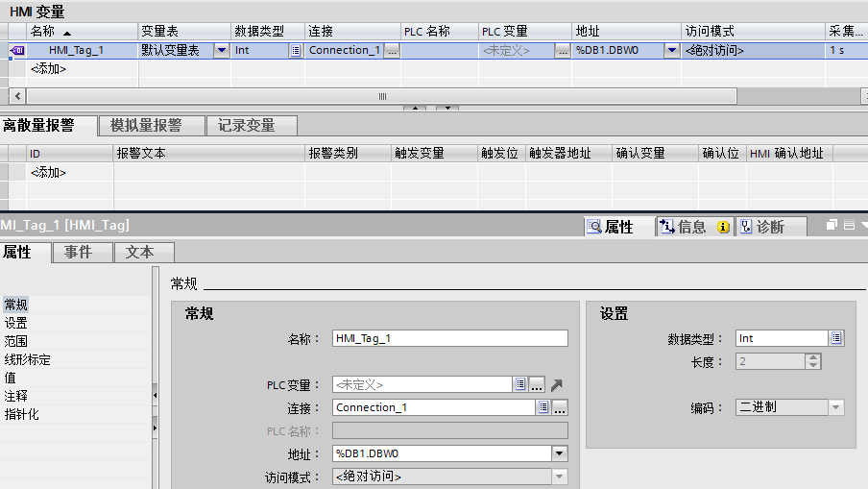The image size is (868, 489).
Task: Click the 1 s acquisition cycle cell
Action: tap(847, 50)
